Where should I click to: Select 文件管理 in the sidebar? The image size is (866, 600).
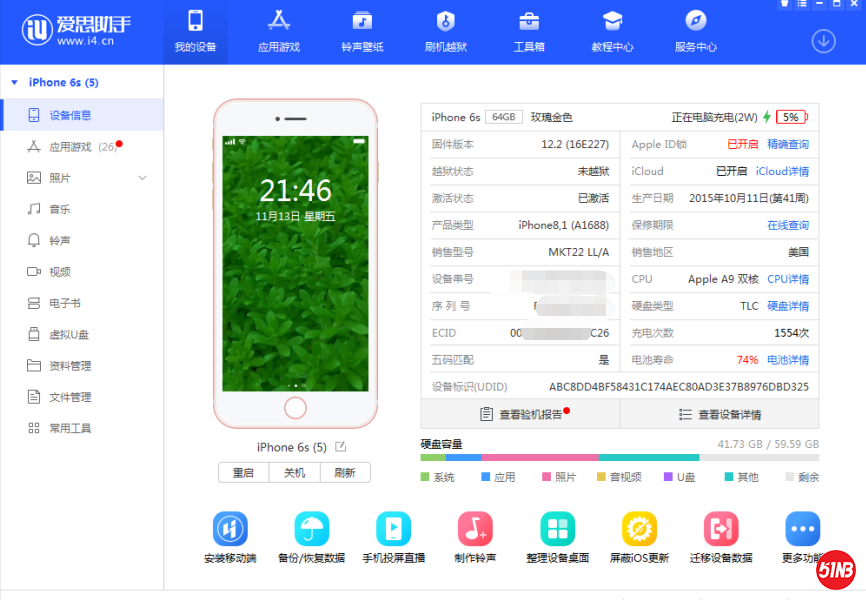(70, 397)
